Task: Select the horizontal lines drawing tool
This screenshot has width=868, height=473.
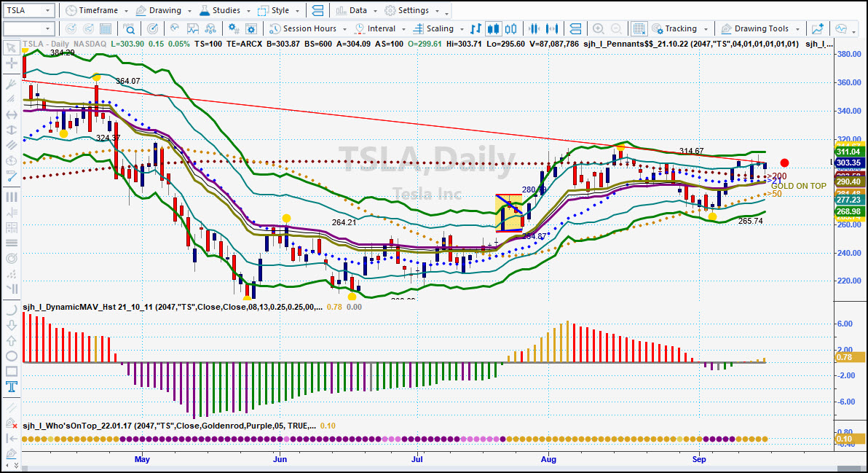Action: point(10,243)
